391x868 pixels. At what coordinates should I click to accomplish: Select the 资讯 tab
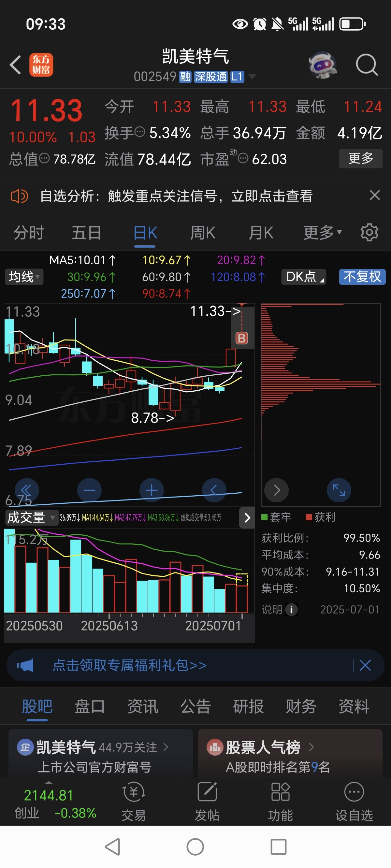click(x=143, y=706)
